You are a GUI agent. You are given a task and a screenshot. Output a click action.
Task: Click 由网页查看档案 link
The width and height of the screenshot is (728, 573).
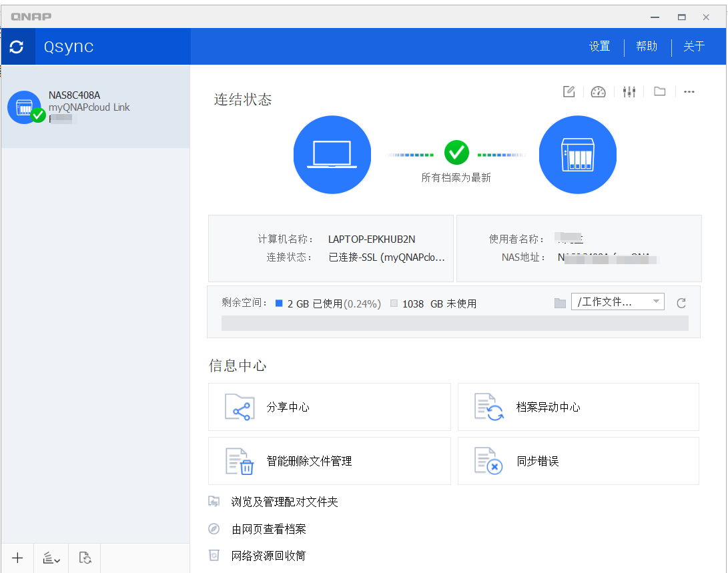pos(268,529)
